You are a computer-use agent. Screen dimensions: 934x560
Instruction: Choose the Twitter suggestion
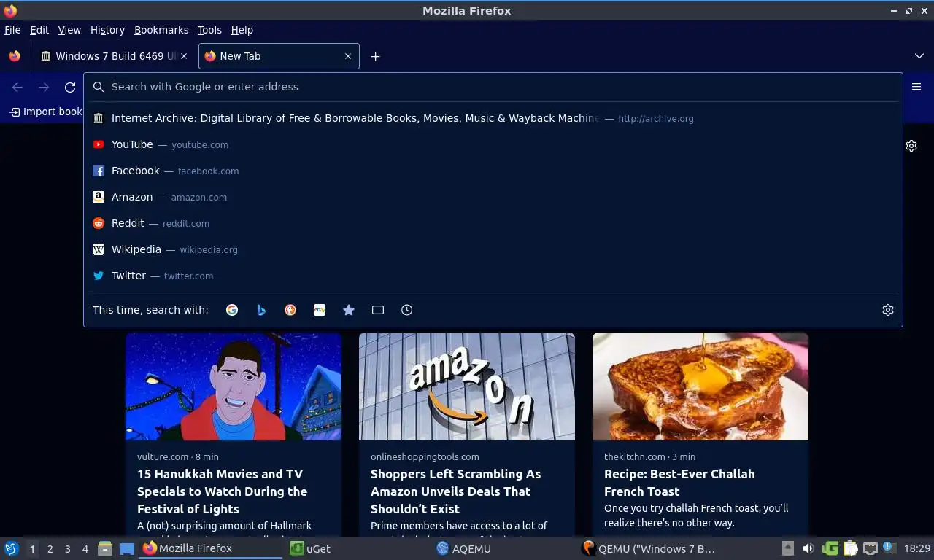pos(493,276)
